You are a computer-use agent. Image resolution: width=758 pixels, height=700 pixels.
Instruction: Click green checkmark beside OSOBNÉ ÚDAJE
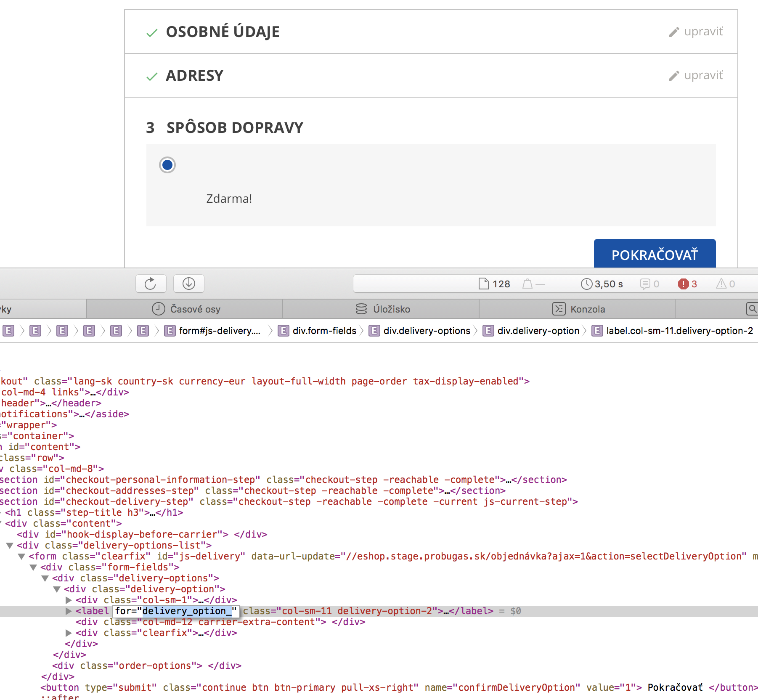(x=152, y=33)
